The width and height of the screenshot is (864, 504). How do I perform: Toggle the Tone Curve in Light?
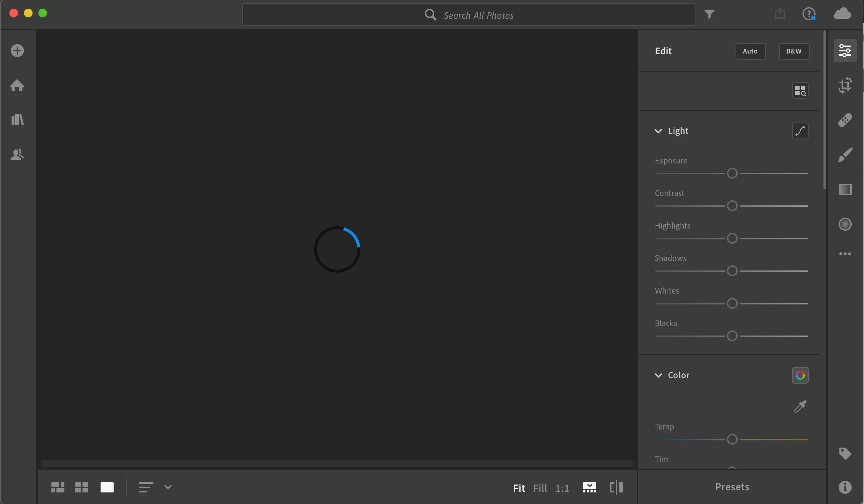800,131
